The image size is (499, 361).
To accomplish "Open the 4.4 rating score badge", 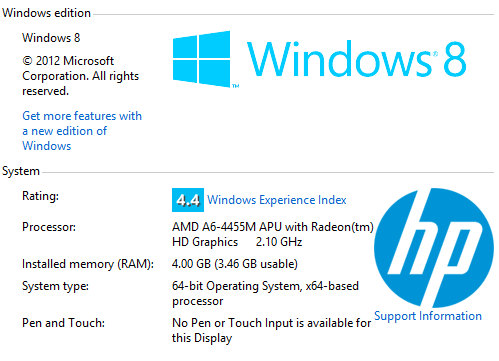I will (x=188, y=200).
